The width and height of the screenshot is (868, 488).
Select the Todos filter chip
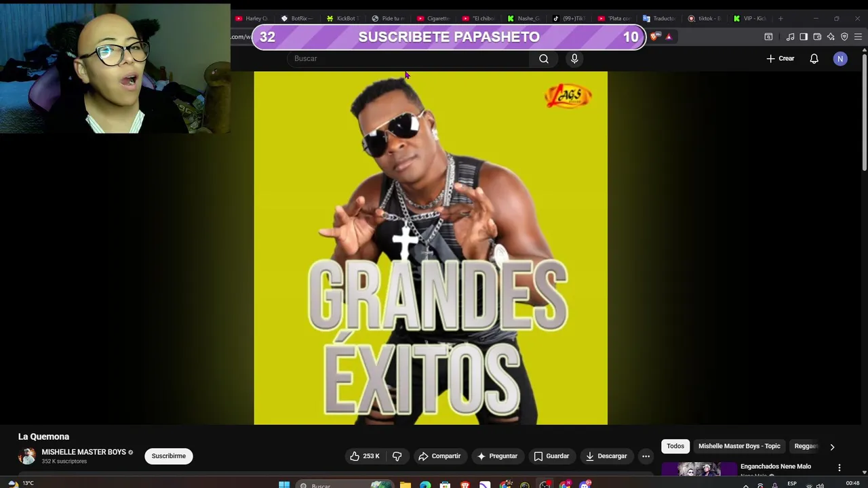tap(675, 446)
